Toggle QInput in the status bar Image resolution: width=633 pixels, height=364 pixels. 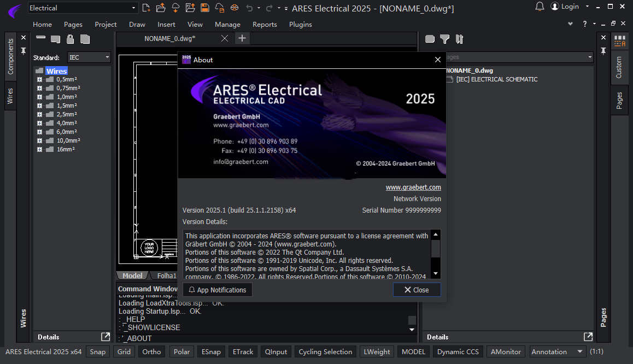pyautogui.click(x=276, y=351)
